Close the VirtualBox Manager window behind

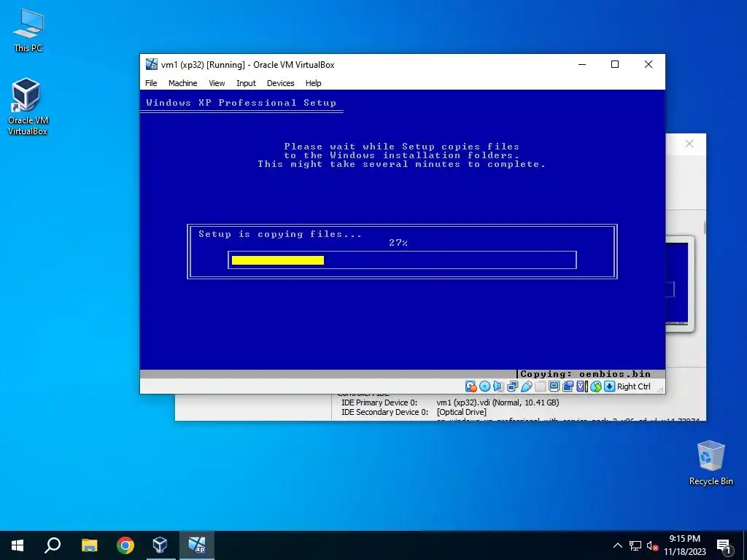pyautogui.click(x=689, y=144)
